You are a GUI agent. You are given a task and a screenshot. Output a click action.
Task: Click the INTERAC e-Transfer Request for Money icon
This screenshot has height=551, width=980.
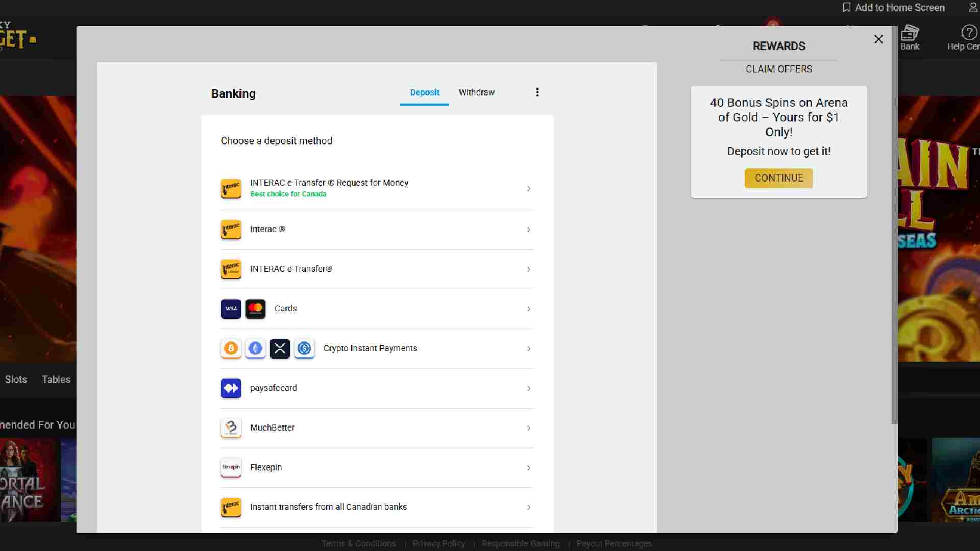(x=231, y=189)
